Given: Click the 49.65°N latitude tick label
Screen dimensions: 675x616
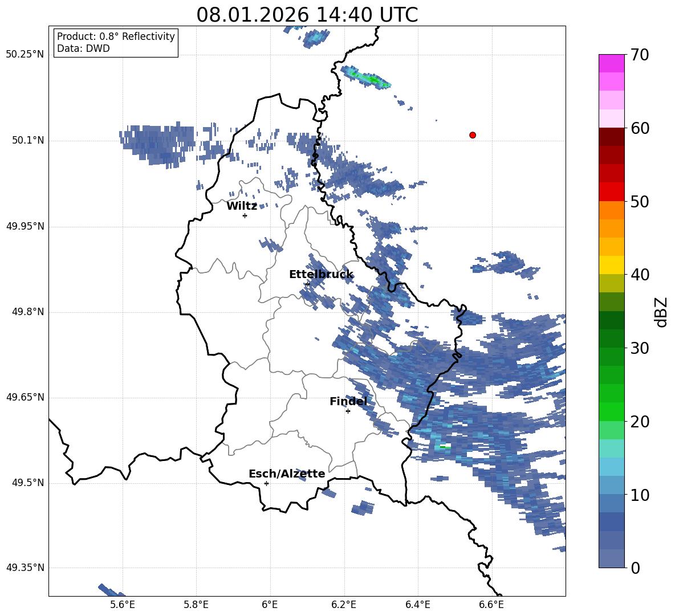Looking at the screenshot, I should tap(25, 397).
